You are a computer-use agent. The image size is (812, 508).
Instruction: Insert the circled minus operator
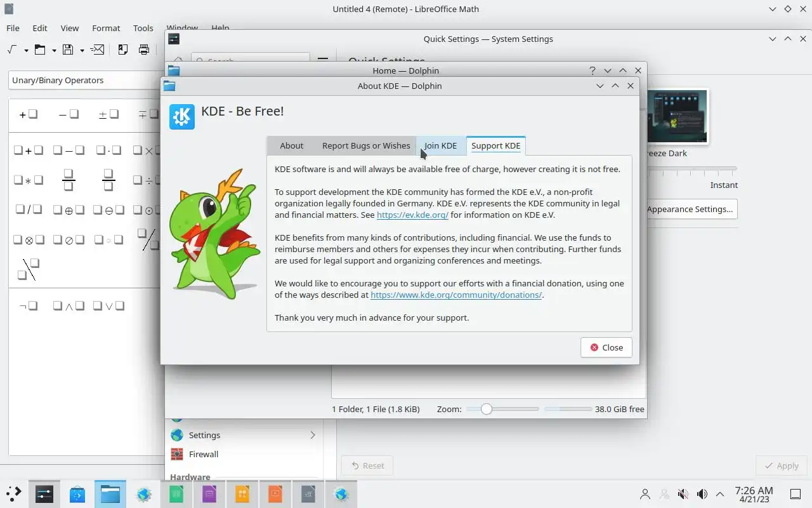108,210
